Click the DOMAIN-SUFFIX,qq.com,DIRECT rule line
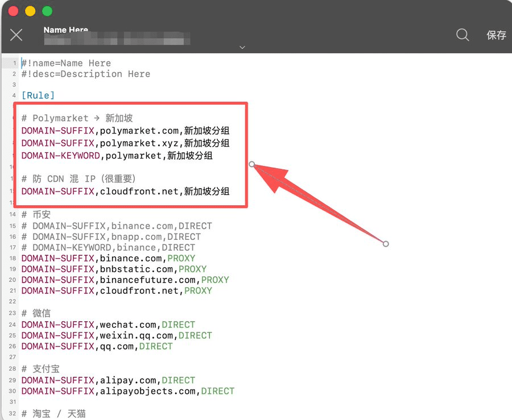The height and width of the screenshot is (420, 512). [x=97, y=346]
